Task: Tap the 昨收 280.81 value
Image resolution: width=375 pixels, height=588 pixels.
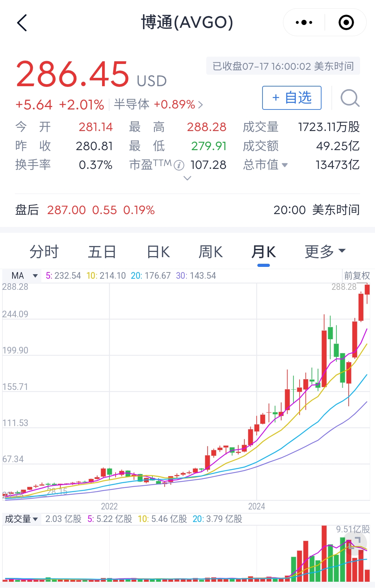Action: click(x=94, y=146)
